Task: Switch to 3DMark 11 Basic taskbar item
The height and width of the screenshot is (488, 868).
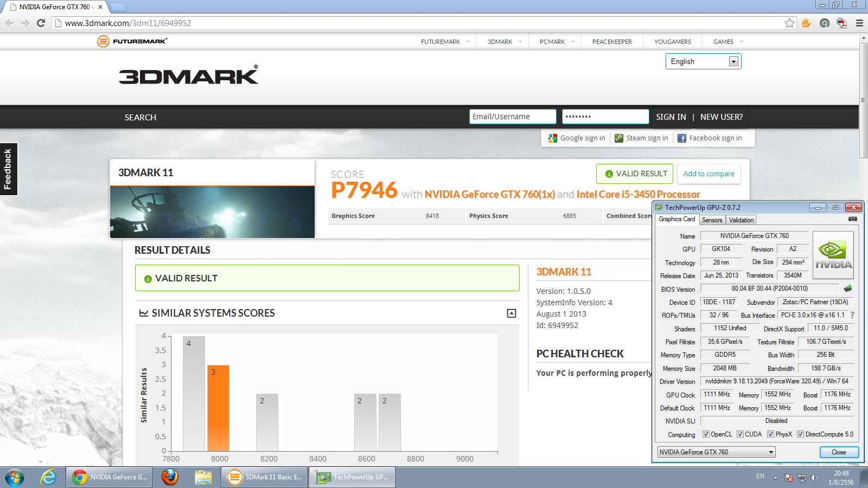Action: point(264,477)
